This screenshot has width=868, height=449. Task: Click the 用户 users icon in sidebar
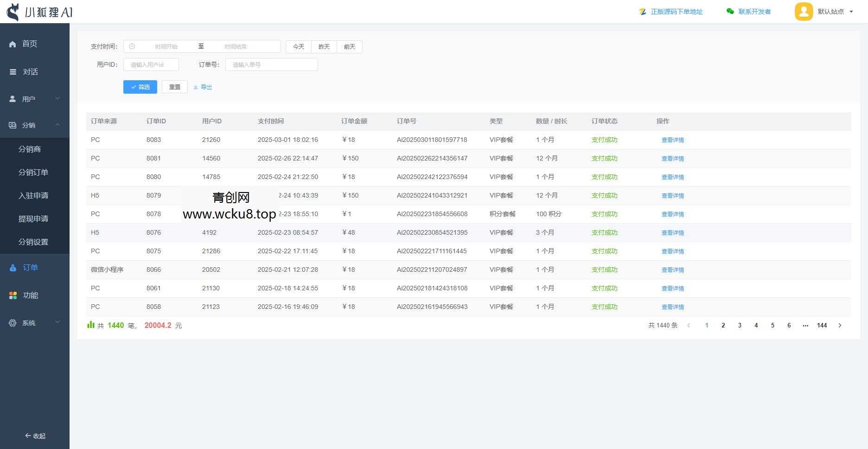(12, 98)
